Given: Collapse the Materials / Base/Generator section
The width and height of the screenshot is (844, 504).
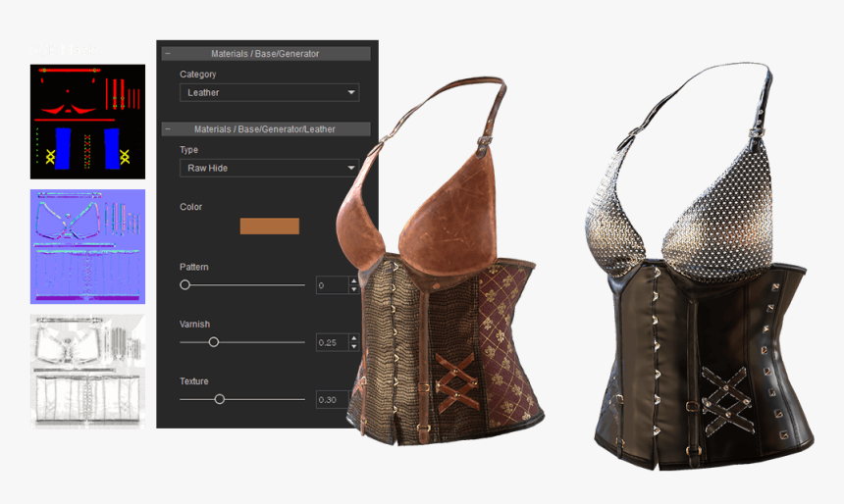Looking at the screenshot, I should tap(168, 54).
